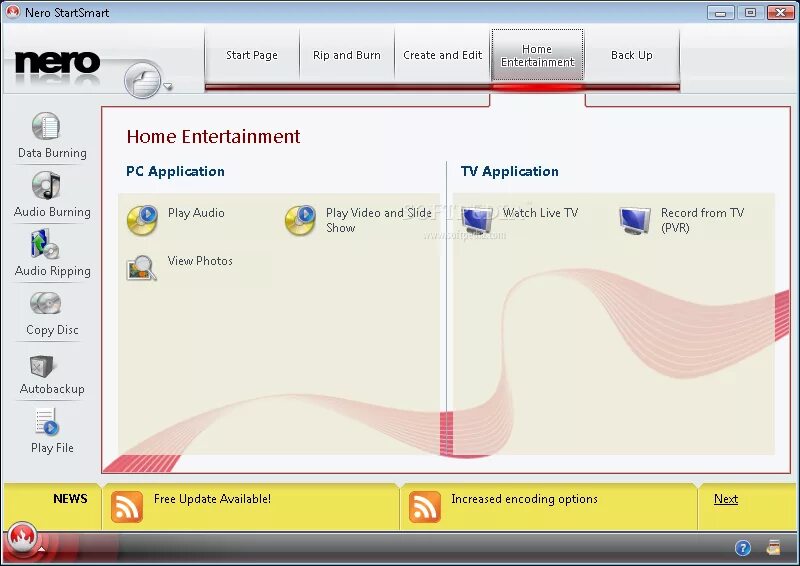
Task: Click the Data Burning label
Action: [52, 153]
